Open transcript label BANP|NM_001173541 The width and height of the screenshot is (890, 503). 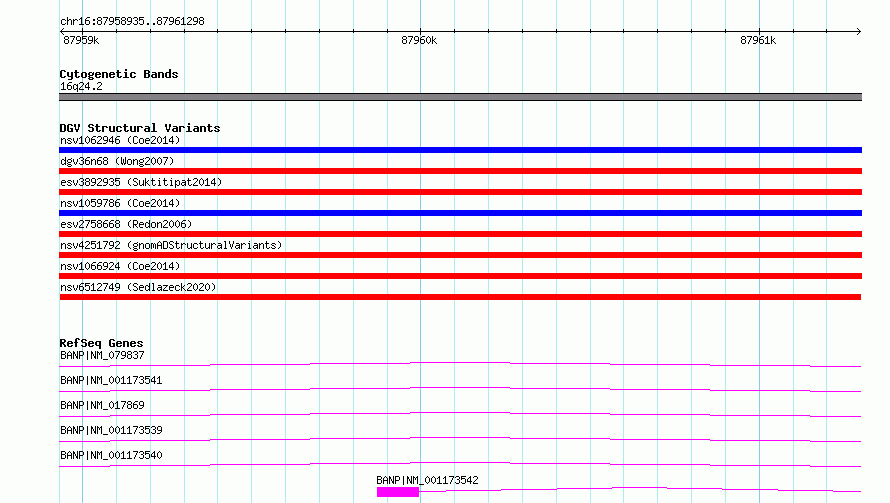111,380
